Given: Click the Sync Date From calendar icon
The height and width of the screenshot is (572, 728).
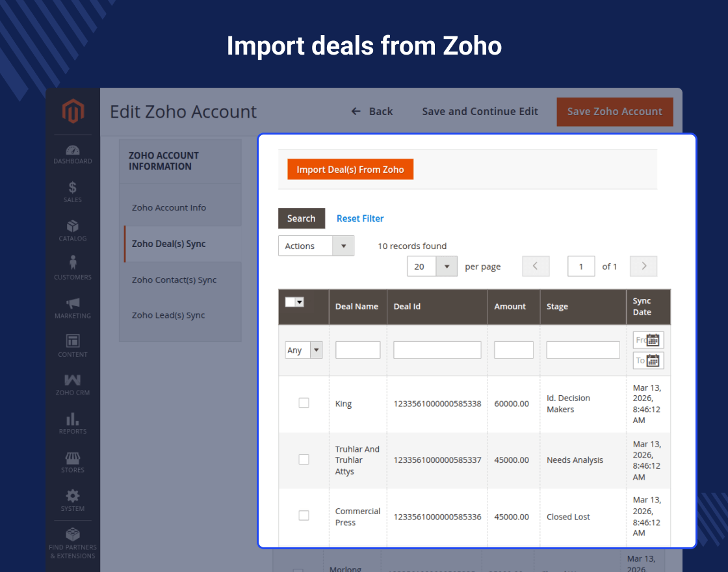Looking at the screenshot, I should tap(653, 340).
